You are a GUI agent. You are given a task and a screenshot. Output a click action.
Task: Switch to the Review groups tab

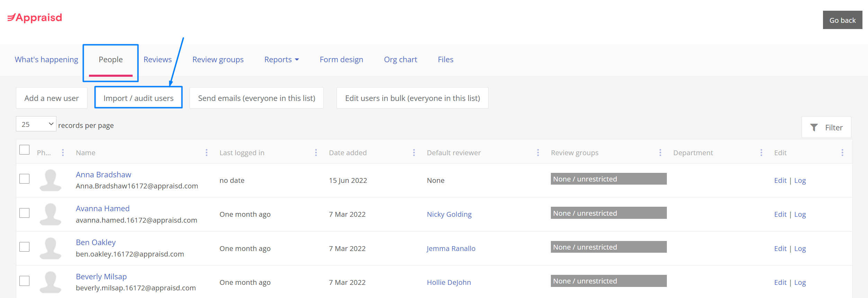218,59
